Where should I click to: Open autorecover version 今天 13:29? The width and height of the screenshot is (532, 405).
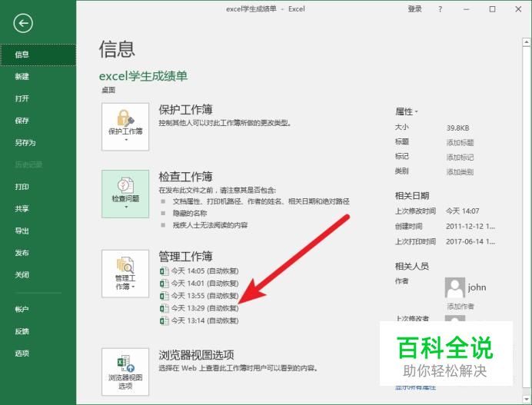click(199, 308)
